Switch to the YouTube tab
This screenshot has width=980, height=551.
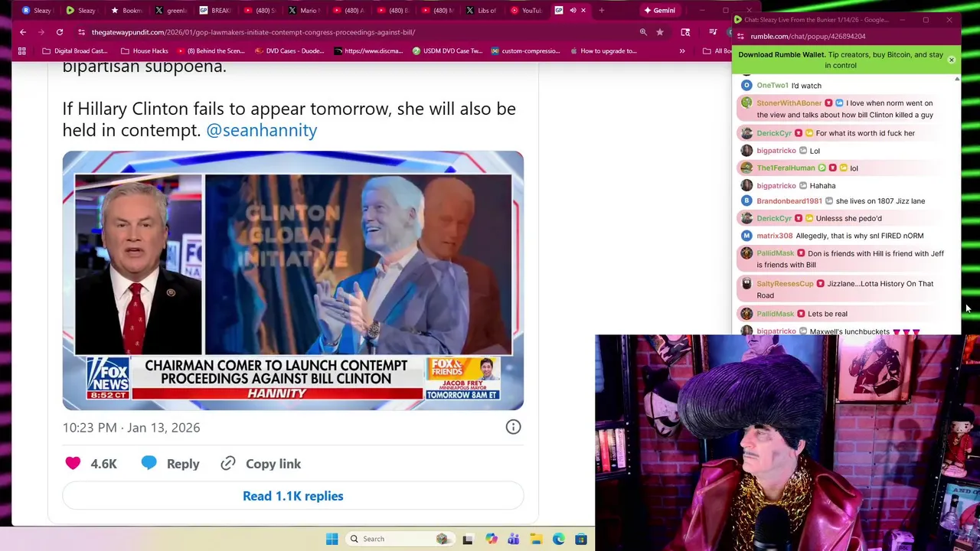(x=526, y=11)
